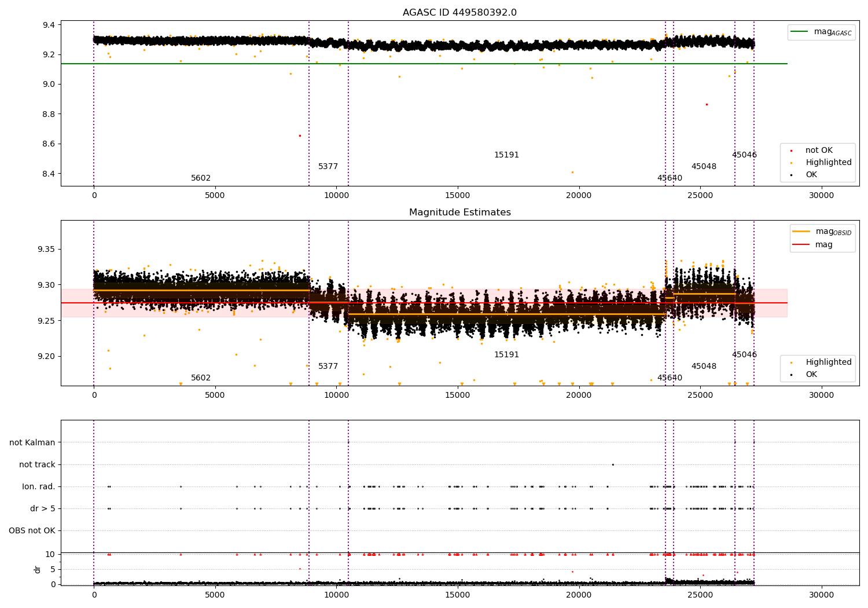
Task: Click the 9.4 y-tick on the top plot
Action: pyautogui.click(x=49, y=25)
